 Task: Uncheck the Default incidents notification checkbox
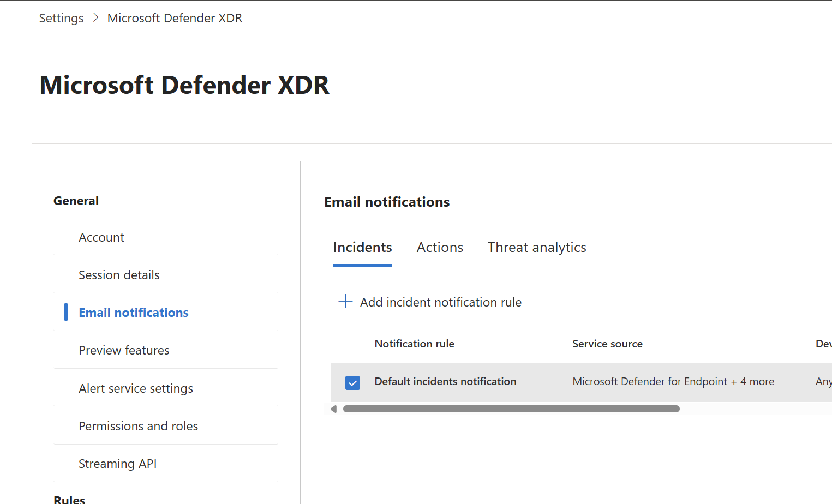[x=352, y=383]
